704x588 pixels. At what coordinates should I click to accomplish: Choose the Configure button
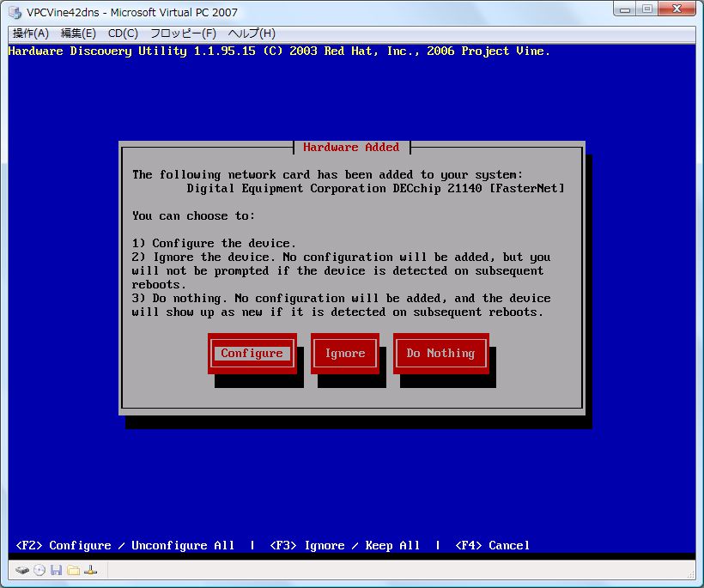252,354
